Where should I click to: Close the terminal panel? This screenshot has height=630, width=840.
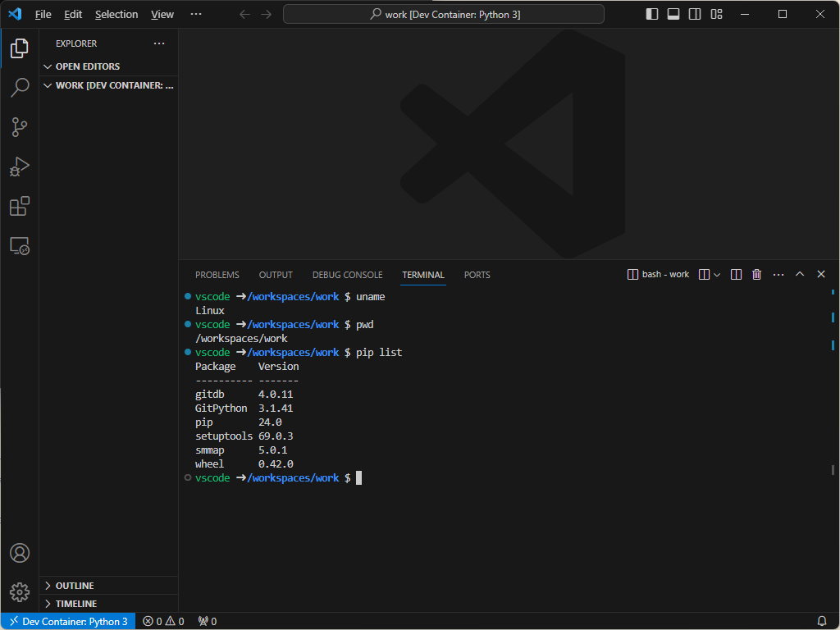point(820,274)
